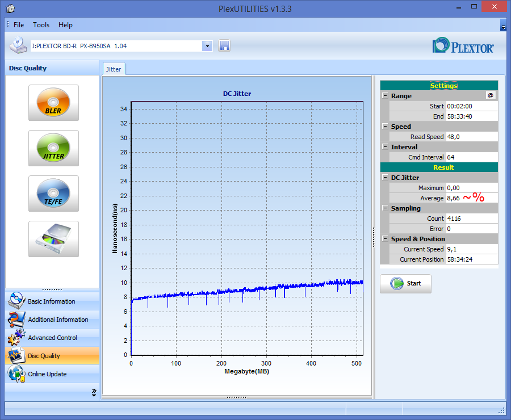Click the window resize grip in status bar
The width and height of the screenshot is (511, 420).
(x=502, y=411)
